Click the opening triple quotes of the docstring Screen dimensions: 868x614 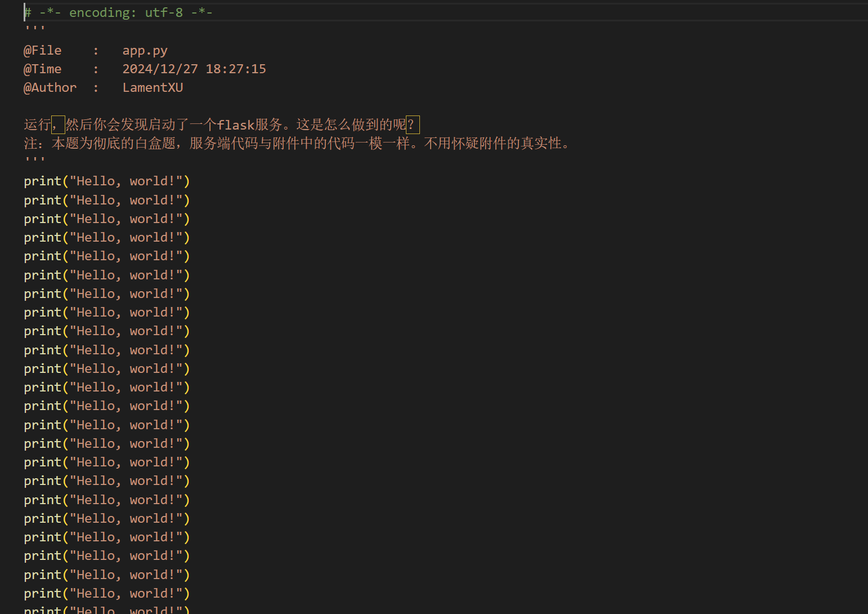point(34,28)
